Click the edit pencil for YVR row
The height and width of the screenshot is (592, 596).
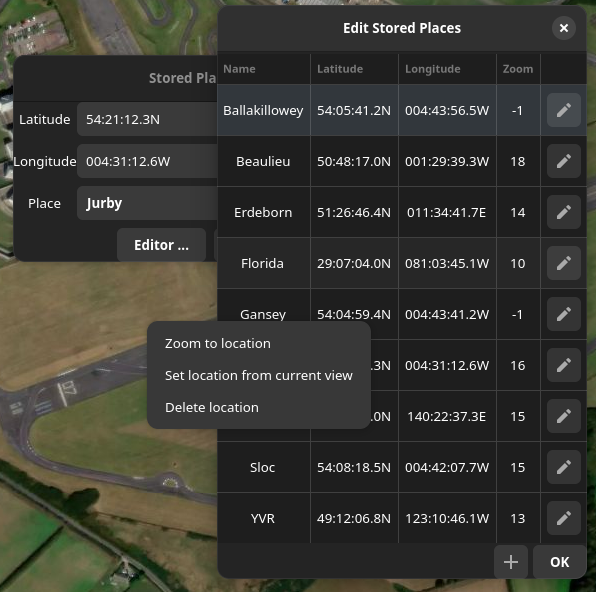pyautogui.click(x=563, y=518)
